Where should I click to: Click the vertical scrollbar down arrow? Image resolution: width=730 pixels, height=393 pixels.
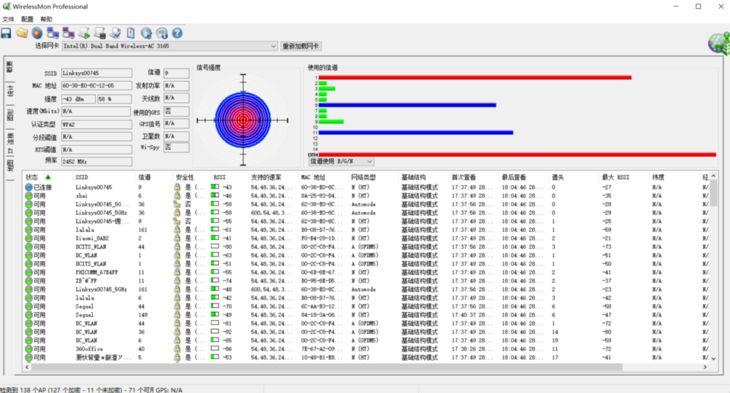tap(713, 359)
